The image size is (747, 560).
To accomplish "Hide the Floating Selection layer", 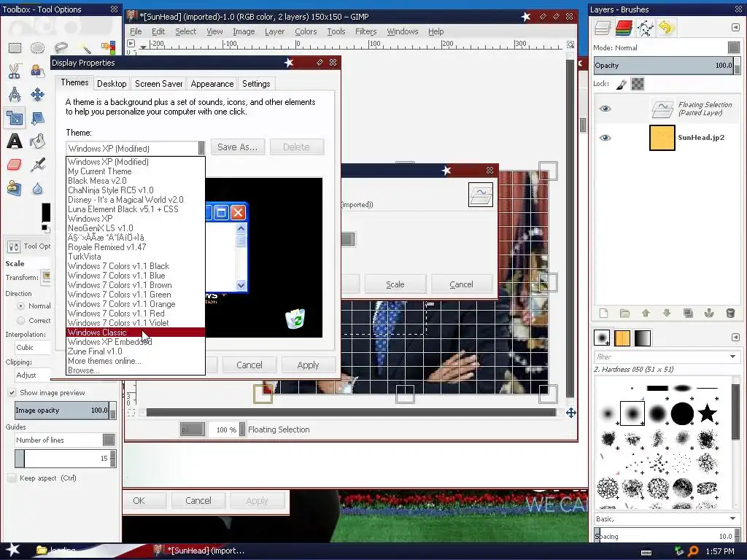I will (605, 109).
